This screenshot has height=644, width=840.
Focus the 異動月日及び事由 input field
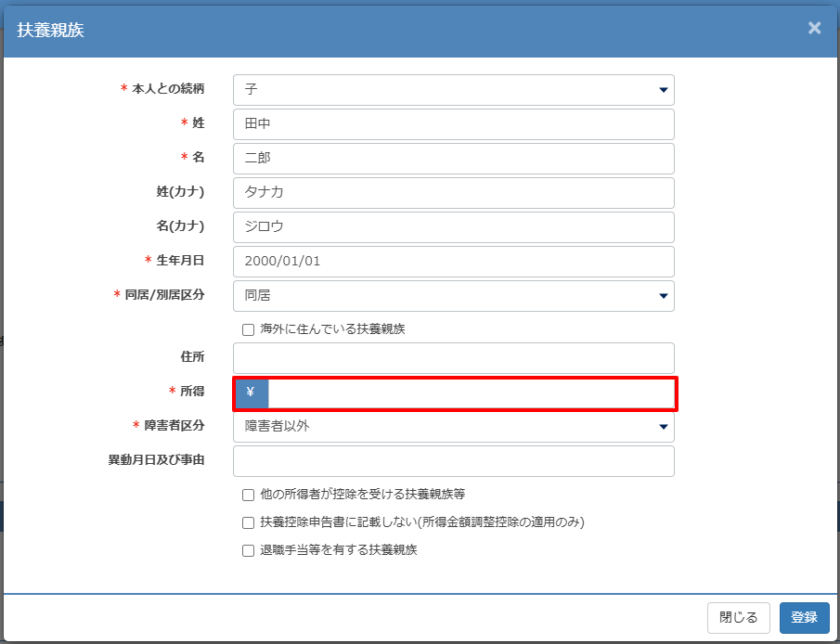click(453, 461)
